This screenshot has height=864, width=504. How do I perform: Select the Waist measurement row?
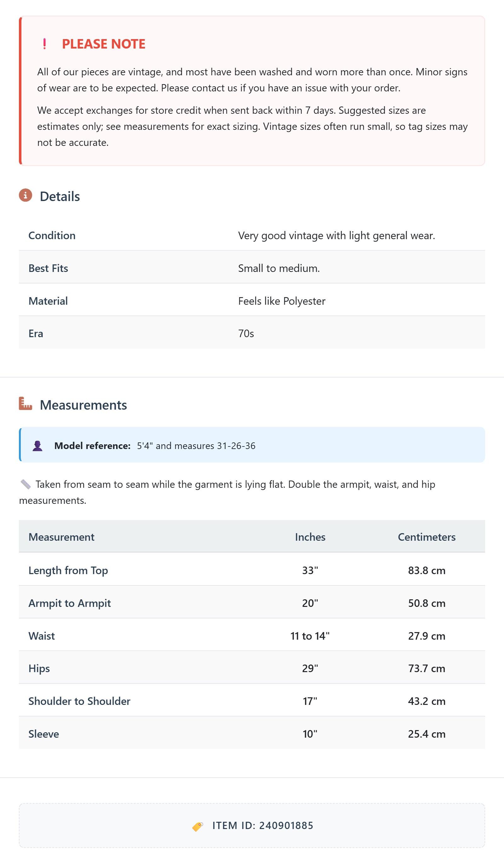tap(252, 636)
